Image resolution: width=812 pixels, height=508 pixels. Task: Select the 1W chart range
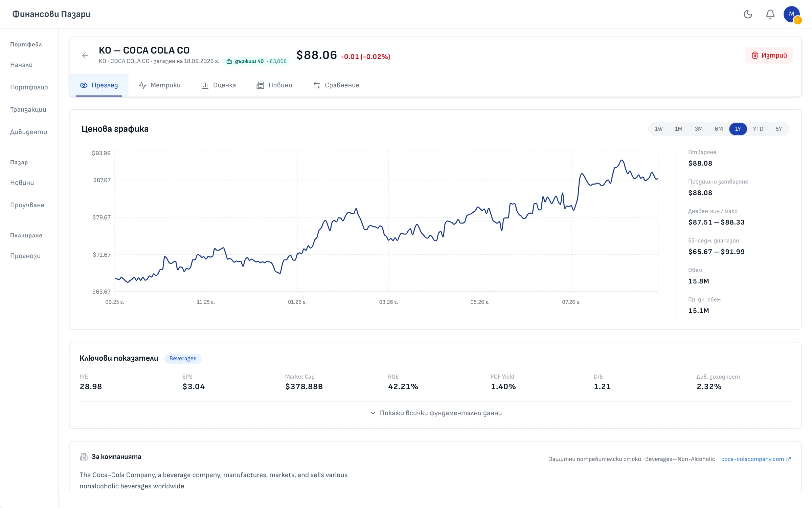click(658, 129)
